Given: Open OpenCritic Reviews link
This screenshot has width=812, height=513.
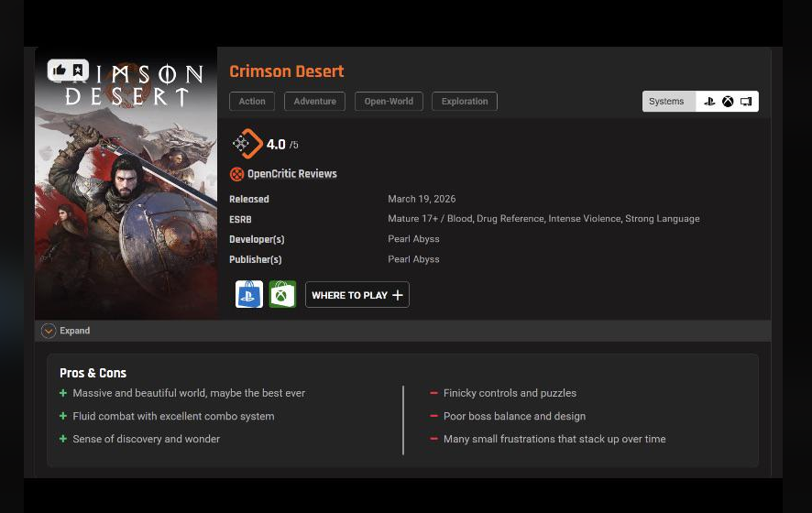Looking at the screenshot, I should (x=292, y=174).
